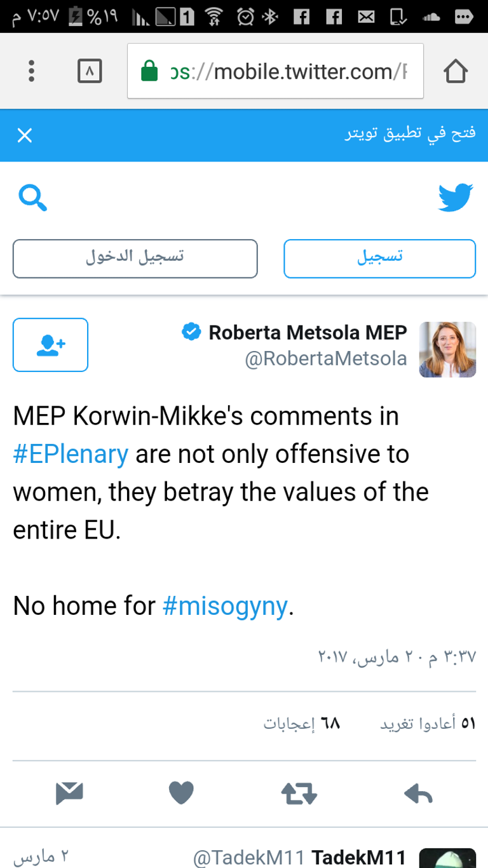Open the @RobertaMetsola handle
488x868 pixels.
pyautogui.click(x=326, y=359)
